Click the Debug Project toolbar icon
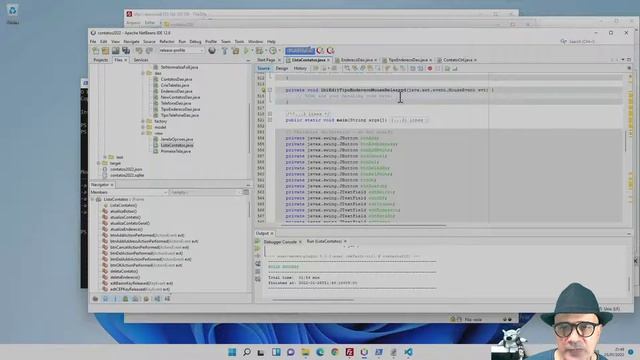The image size is (640, 360). click(x=259, y=51)
